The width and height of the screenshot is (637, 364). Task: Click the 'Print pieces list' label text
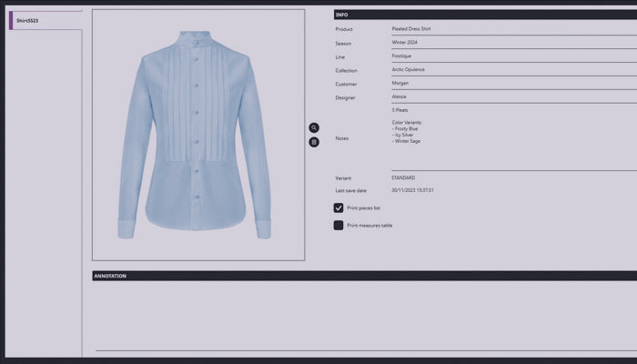click(x=363, y=208)
